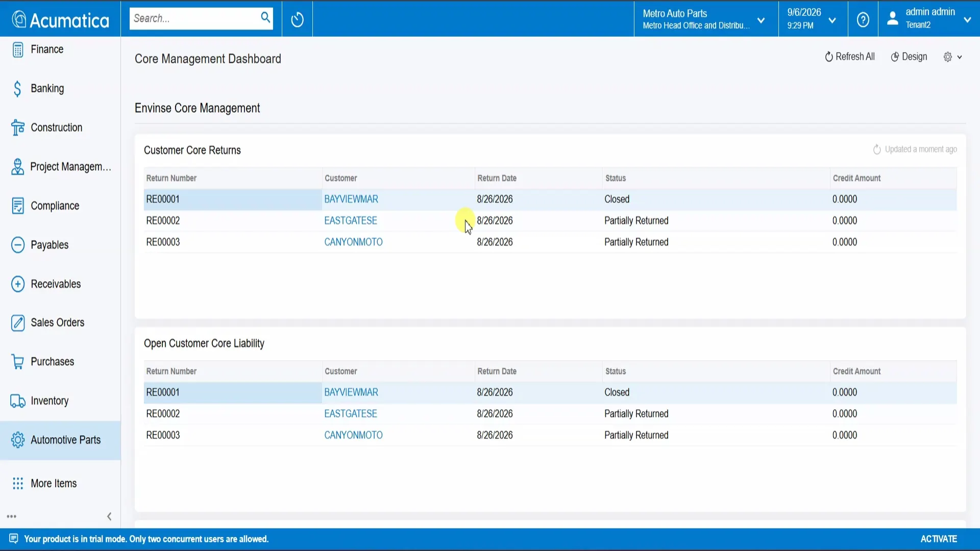This screenshot has width=980, height=551.
Task: Click the Purchases cart icon
Action: 18,362
